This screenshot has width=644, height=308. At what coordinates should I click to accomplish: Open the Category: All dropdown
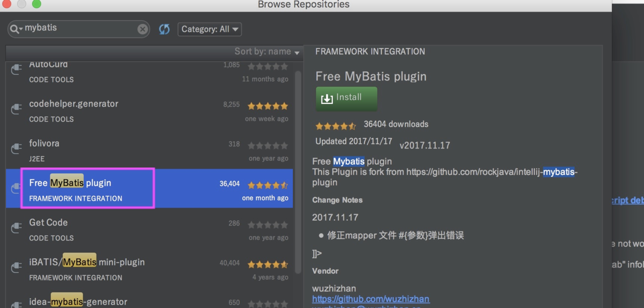[210, 29]
